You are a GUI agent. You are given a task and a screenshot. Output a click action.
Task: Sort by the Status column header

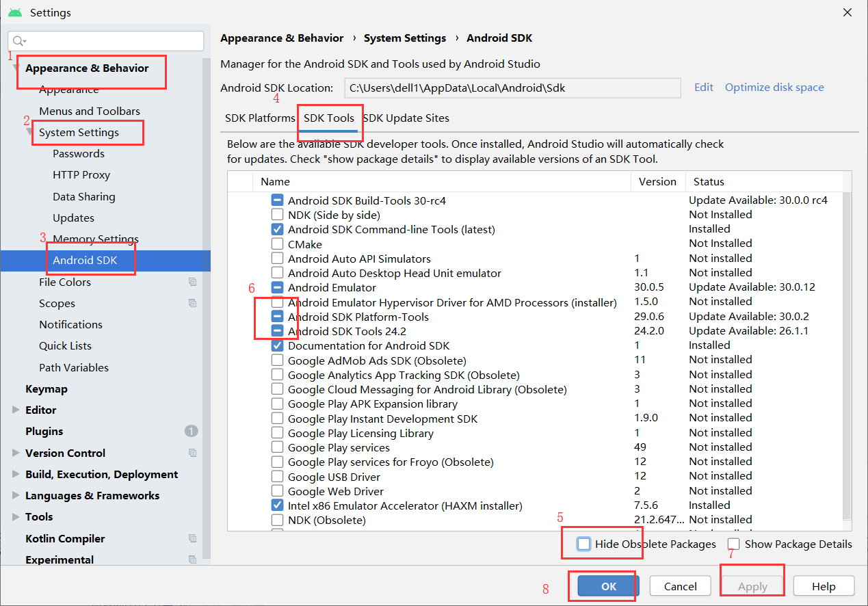765,181
